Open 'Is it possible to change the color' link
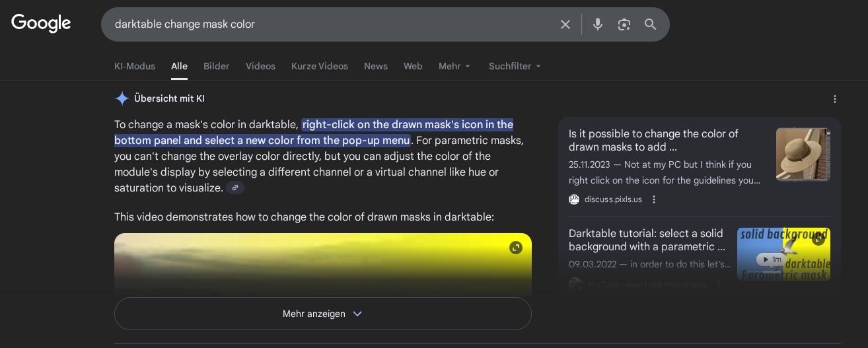 pos(653,140)
